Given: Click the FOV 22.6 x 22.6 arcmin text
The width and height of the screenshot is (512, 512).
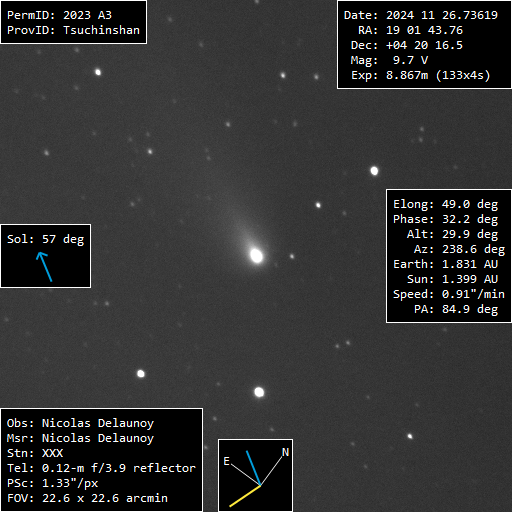Looking at the screenshot, I should click(87, 498).
